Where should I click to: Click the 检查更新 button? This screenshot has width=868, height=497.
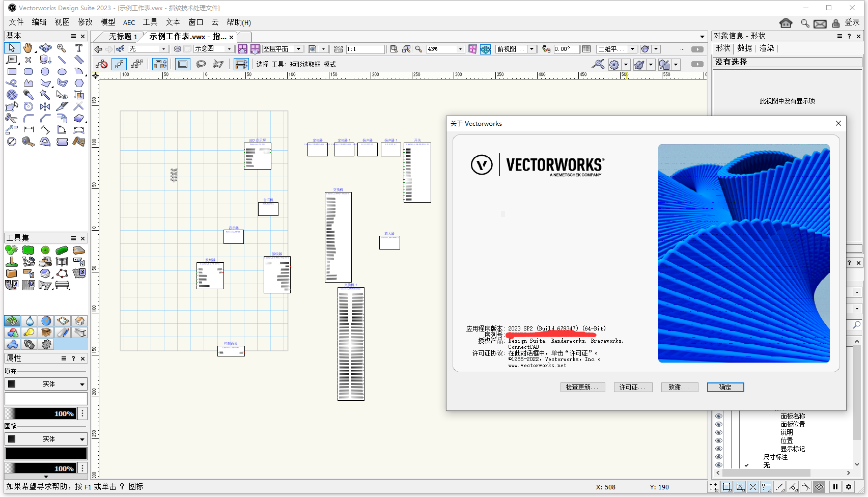pyautogui.click(x=582, y=387)
